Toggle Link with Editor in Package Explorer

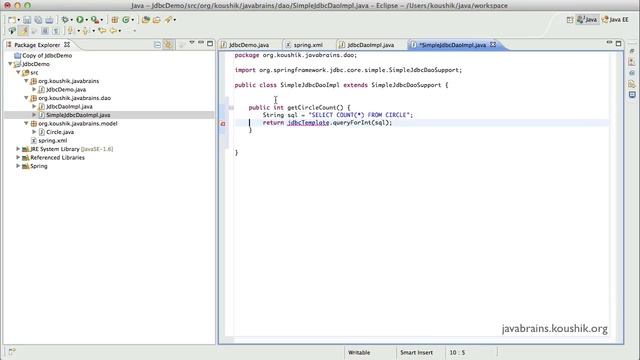168,45
